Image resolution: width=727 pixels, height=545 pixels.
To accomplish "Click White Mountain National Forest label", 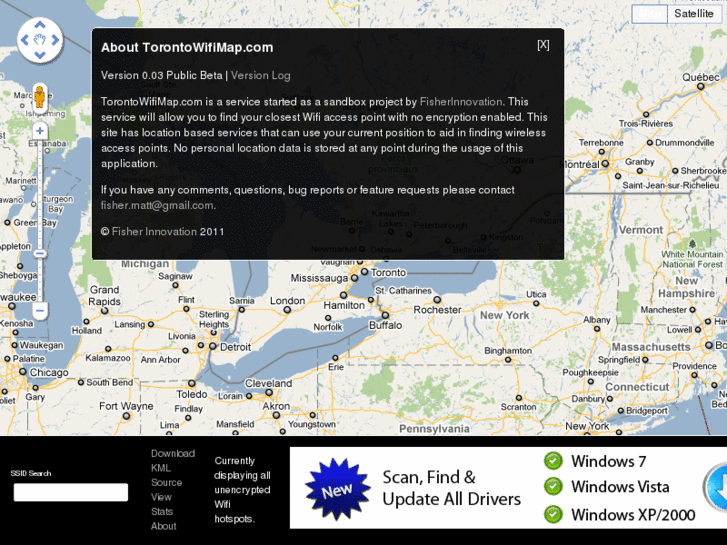I will point(692,259).
